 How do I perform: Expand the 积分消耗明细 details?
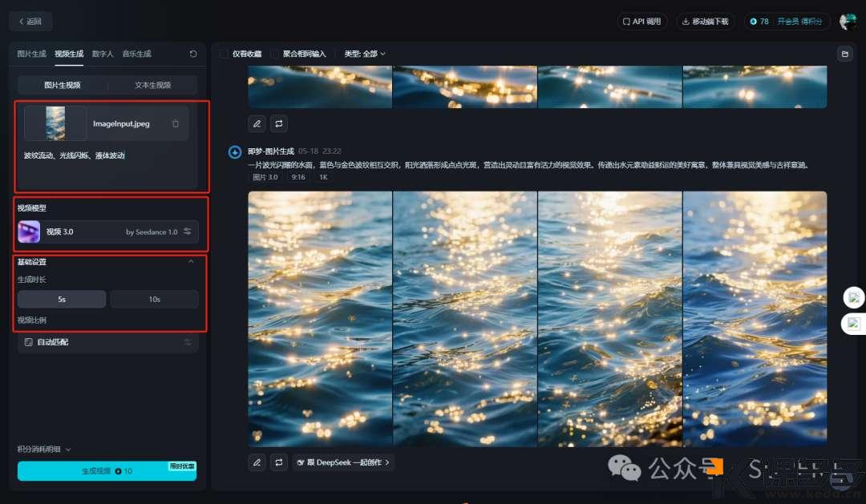pyautogui.click(x=45, y=450)
